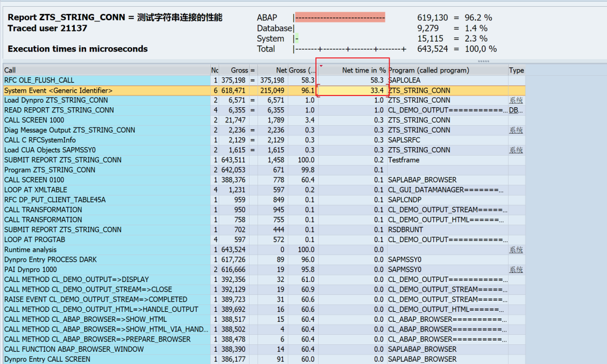Viewport: 607px width, 364px height.
Task: Click Program (called program) column header
Action: (x=447, y=70)
